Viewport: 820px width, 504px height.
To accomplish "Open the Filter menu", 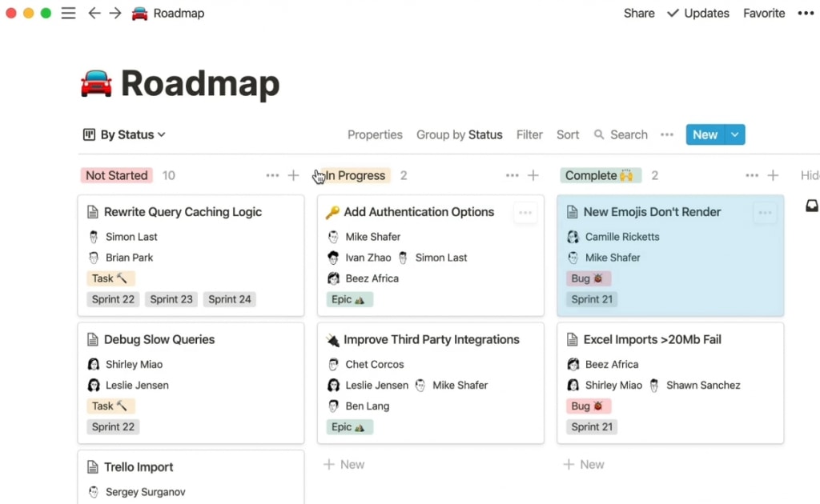I will [x=529, y=135].
